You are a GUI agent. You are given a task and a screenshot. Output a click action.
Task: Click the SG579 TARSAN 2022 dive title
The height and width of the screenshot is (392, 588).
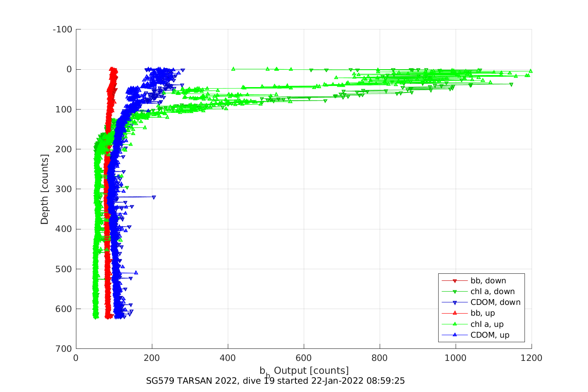pos(275,380)
